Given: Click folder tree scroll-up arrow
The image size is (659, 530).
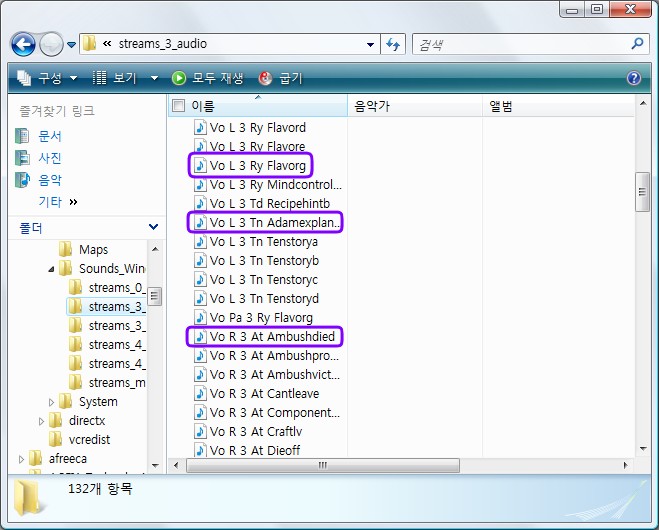Looking at the screenshot, I should 155,249.
